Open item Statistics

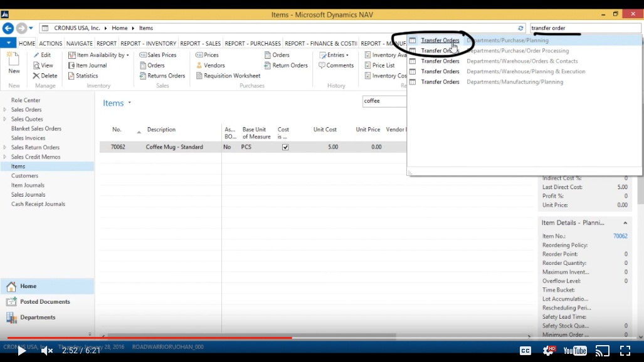(83, 76)
